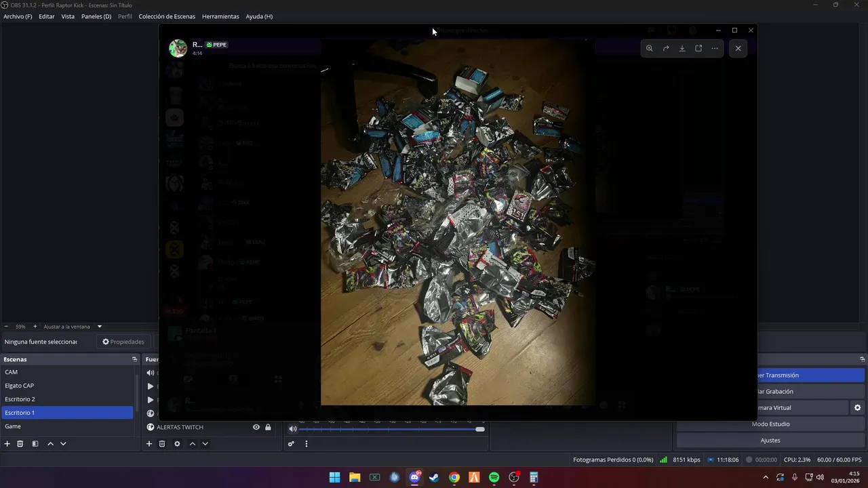868x488 pixels.
Task: Open Windows Start menu
Action: click(x=334, y=477)
